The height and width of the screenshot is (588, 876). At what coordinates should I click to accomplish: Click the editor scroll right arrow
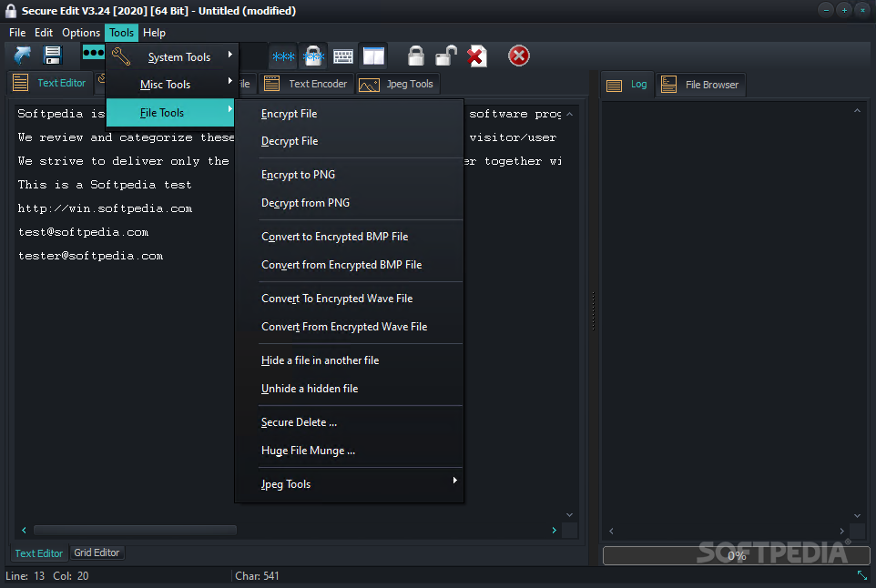555,530
